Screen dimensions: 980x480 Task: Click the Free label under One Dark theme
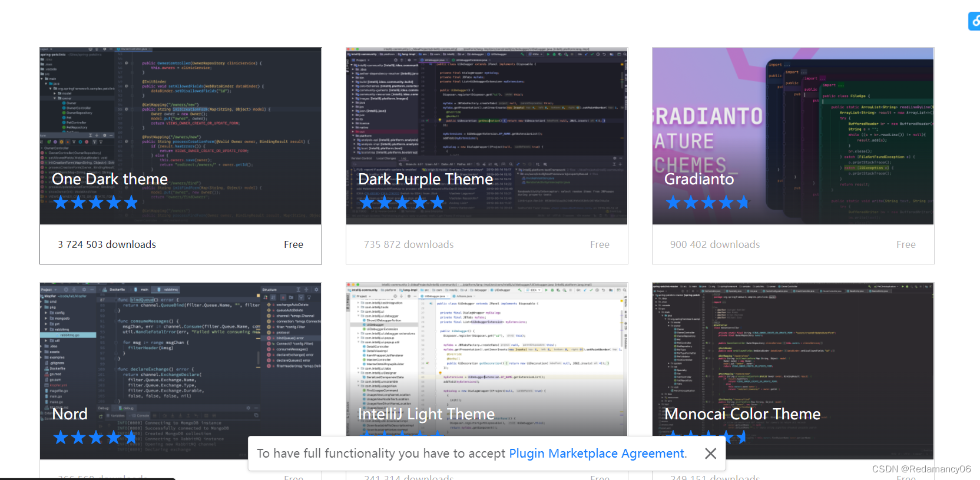(293, 244)
